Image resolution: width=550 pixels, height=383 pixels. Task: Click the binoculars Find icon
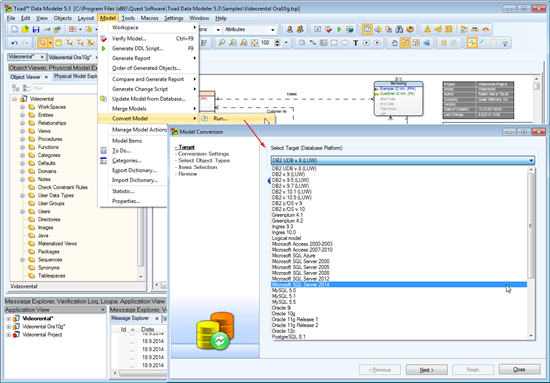(399, 29)
